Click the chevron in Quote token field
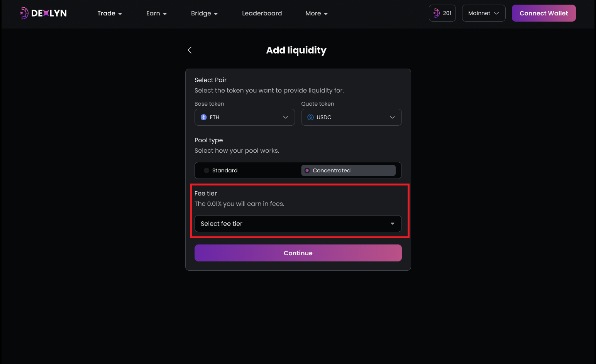This screenshot has width=596, height=364. (392, 117)
